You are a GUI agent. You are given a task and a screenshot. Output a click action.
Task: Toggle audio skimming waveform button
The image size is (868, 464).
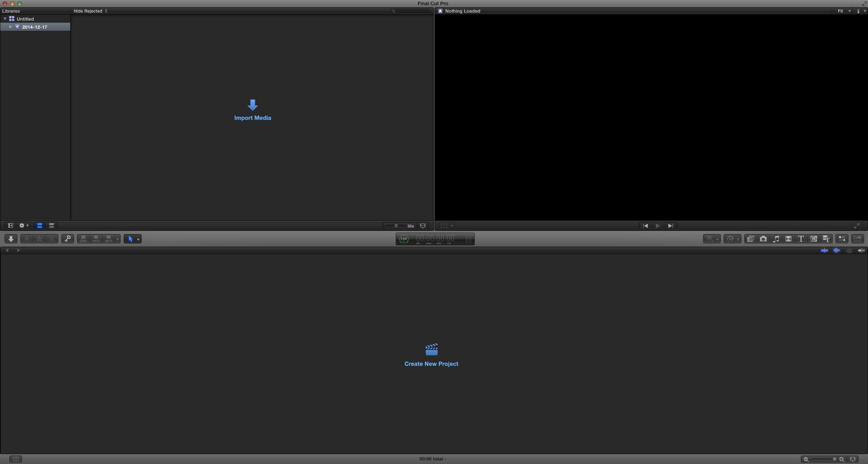click(x=837, y=251)
